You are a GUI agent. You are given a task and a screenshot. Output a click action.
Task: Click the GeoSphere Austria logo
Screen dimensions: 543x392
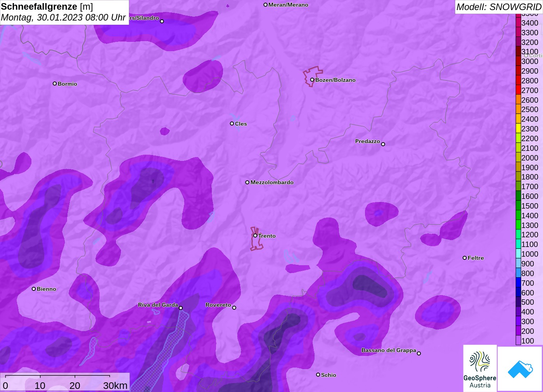pyautogui.click(x=480, y=368)
